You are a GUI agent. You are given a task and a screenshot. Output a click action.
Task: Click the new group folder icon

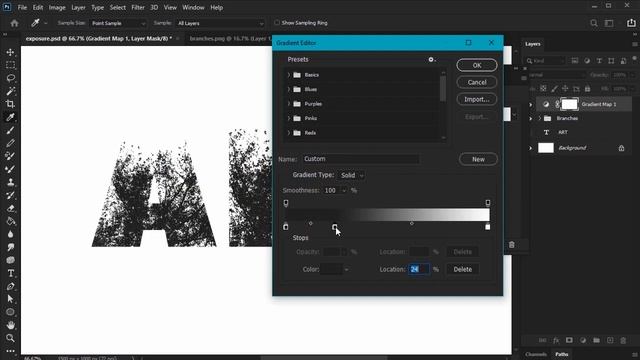[596, 340]
